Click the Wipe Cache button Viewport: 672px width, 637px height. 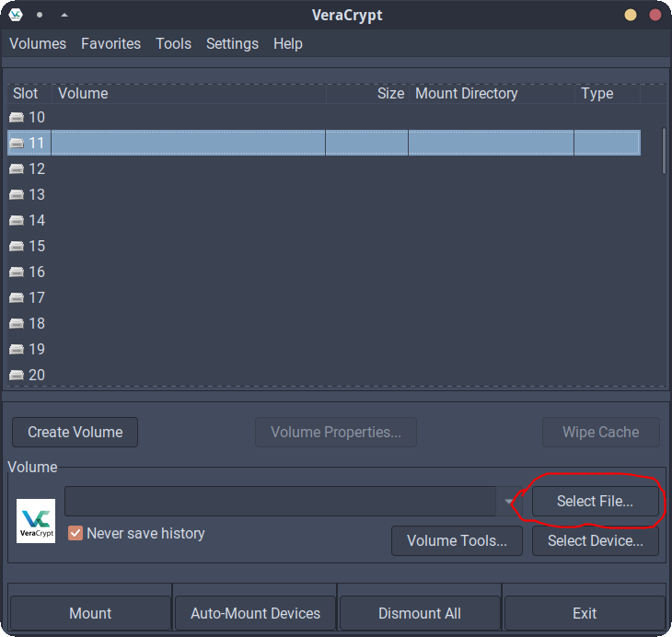[601, 432]
